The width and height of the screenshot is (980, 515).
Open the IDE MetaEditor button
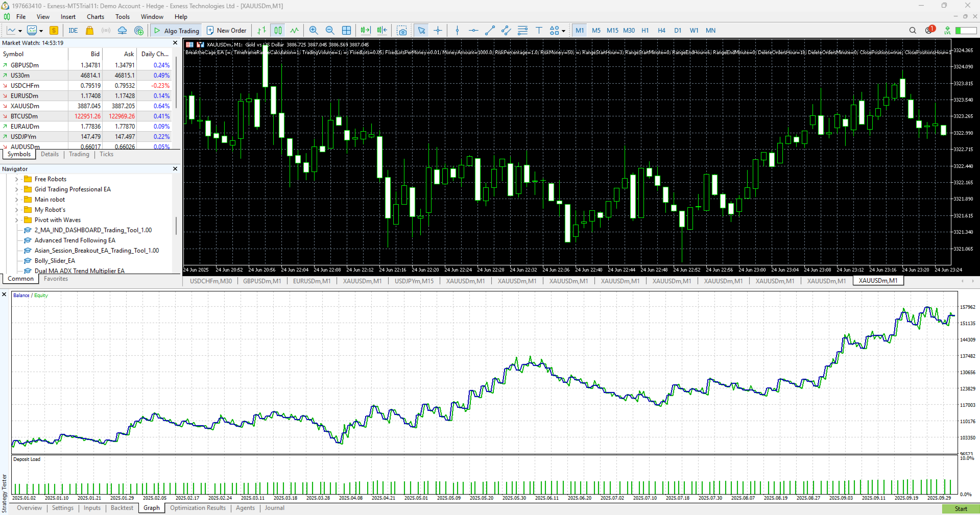[x=73, y=31]
